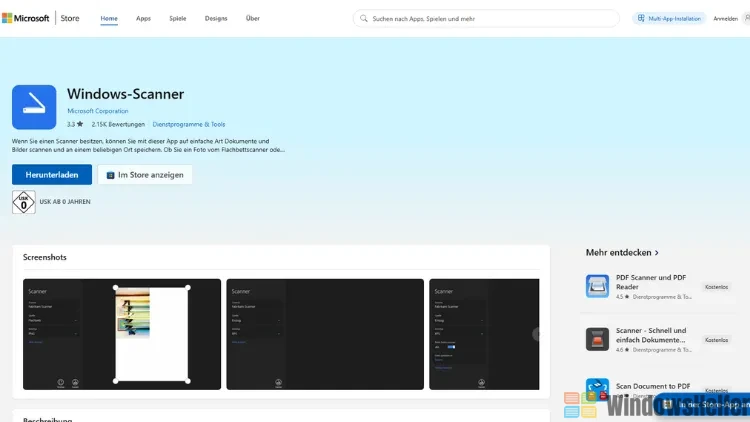Screen dimensions: 750x422
Task: Open the Spiele tab
Action: click(177, 18)
